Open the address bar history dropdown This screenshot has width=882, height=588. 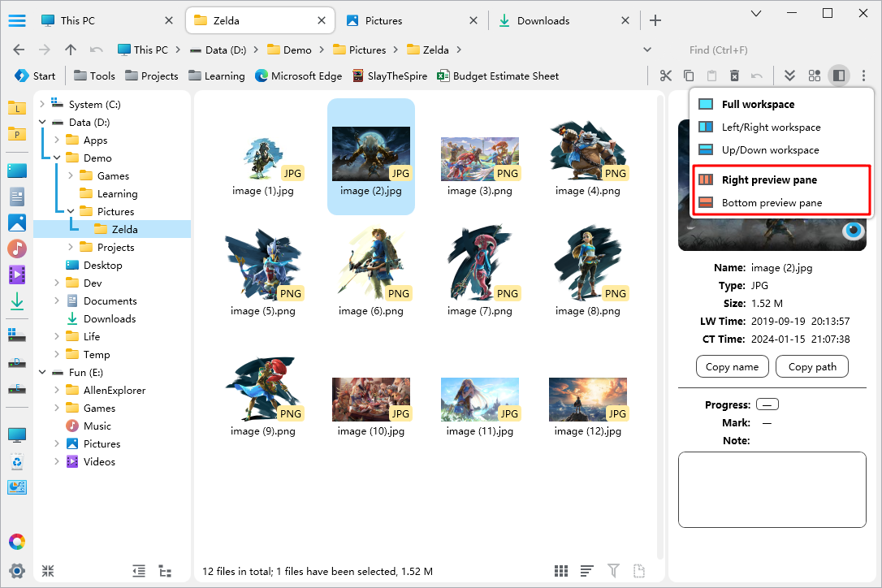point(647,50)
